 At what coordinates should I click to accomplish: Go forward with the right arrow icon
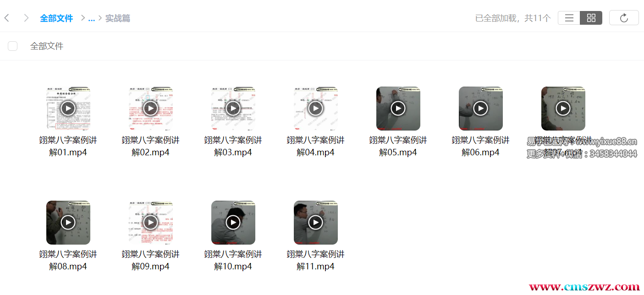tap(26, 18)
